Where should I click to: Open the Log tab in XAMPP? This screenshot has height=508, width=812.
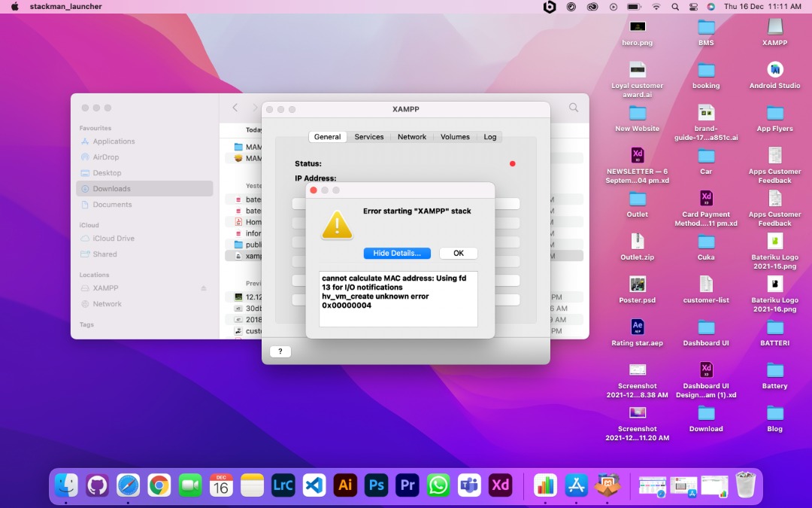pos(490,137)
